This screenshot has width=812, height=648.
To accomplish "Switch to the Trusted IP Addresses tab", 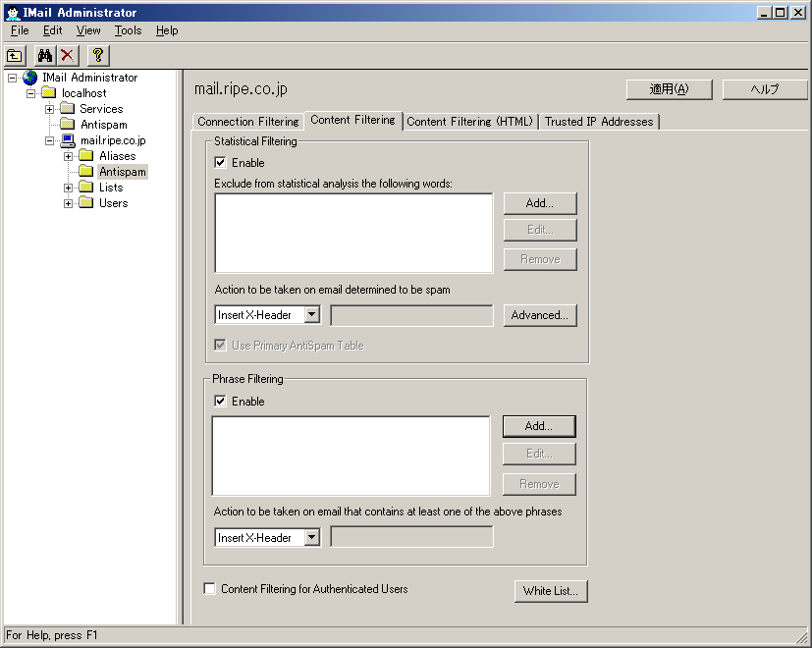I will point(598,122).
